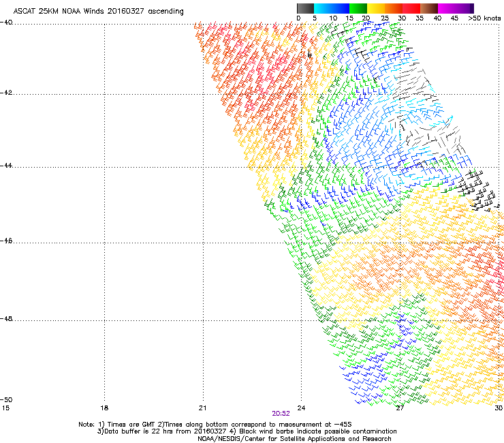The width and height of the screenshot is (504, 443).
Task: Click the '18' longitude axis label
Action: pyautogui.click(x=104, y=408)
